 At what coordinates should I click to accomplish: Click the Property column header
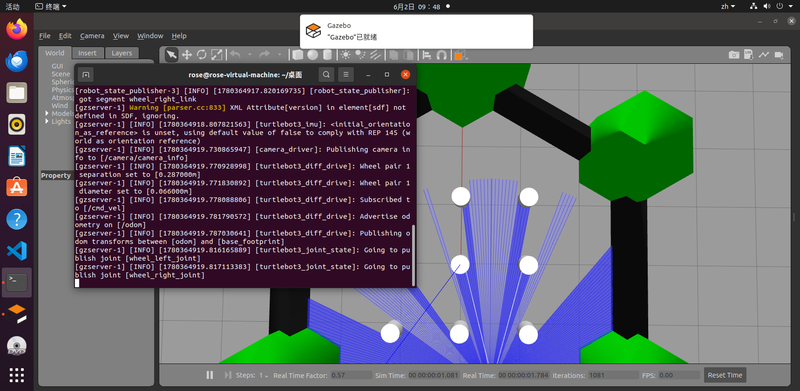57,176
